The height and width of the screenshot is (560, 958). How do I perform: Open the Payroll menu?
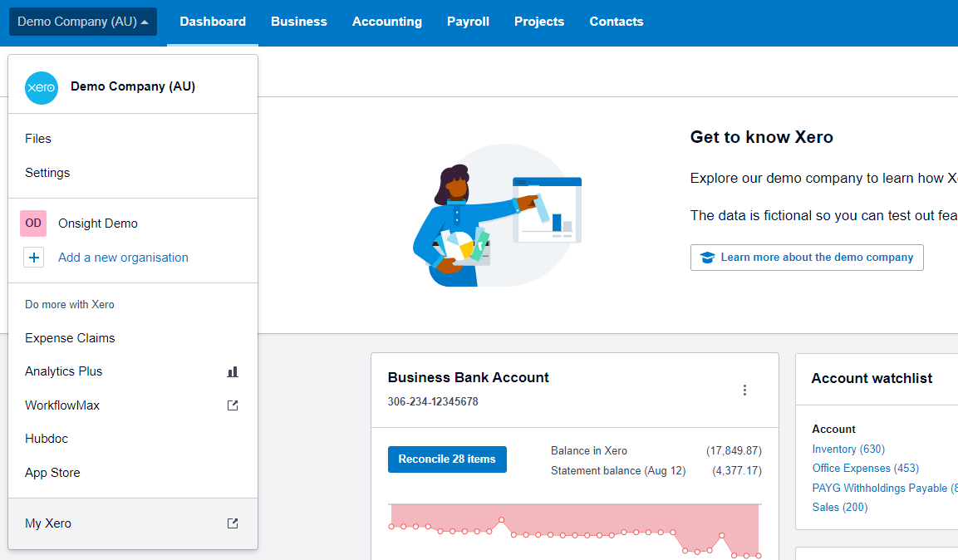click(x=468, y=22)
